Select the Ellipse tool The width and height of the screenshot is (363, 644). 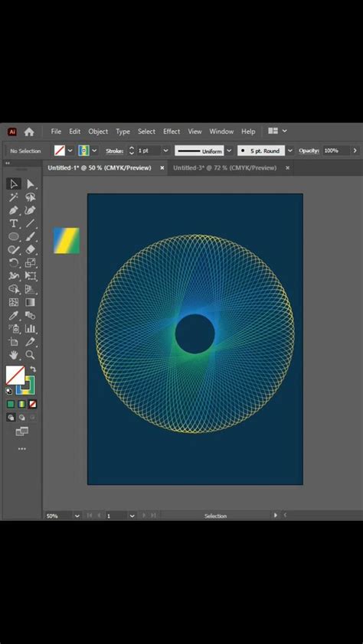[14, 236]
